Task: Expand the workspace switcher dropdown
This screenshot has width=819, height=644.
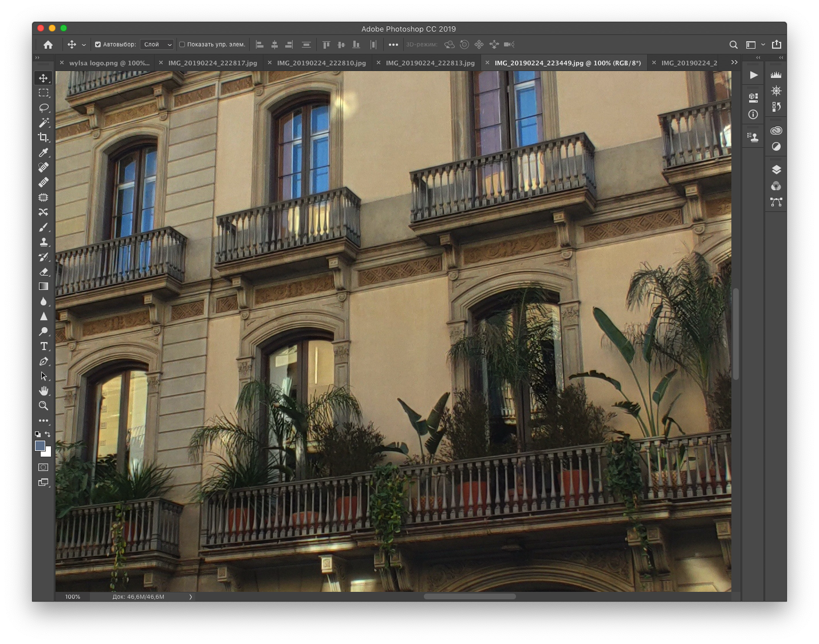Action: click(755, 45)
